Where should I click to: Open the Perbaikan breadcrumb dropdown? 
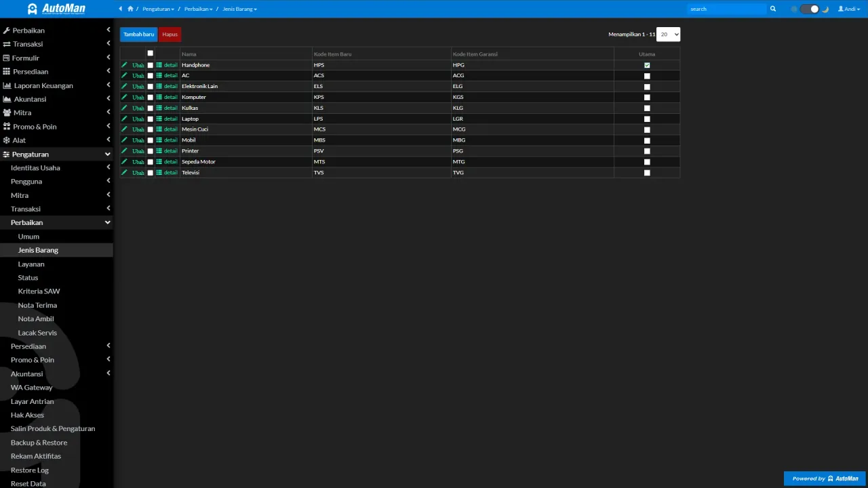click(198, 9)
